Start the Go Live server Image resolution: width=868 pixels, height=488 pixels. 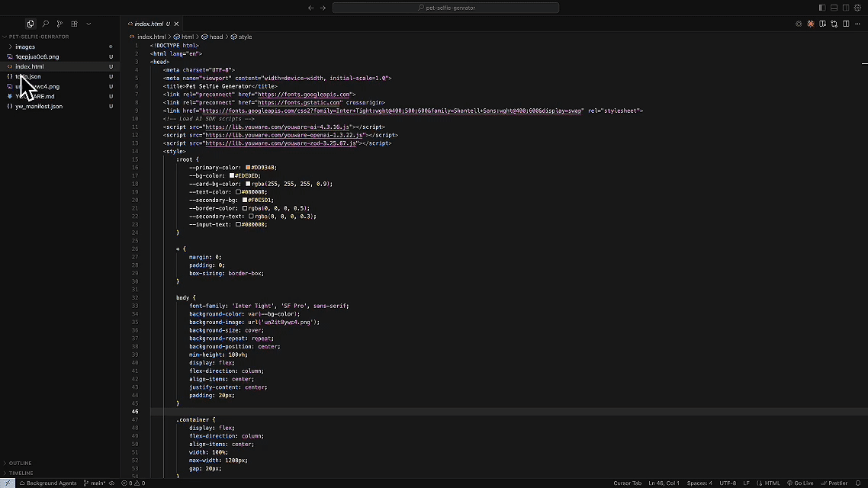[800, 483]
